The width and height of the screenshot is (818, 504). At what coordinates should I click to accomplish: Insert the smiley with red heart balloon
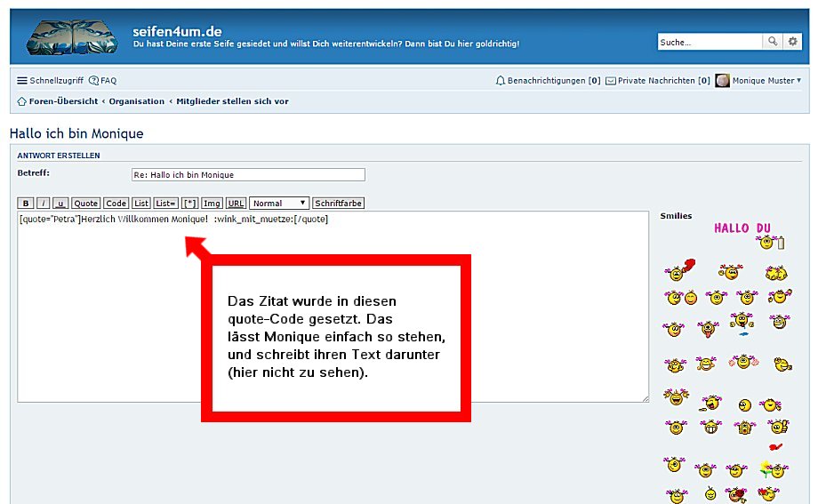pos(680,269)
